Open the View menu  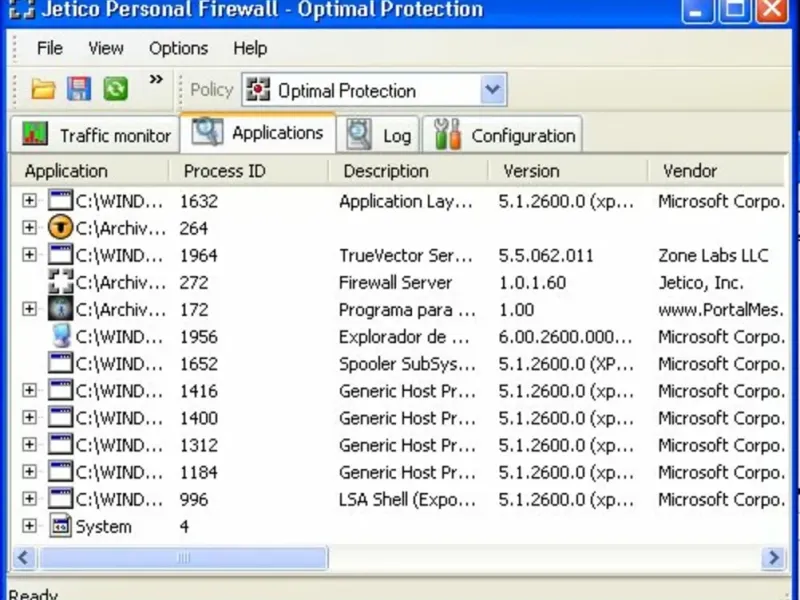106,48
